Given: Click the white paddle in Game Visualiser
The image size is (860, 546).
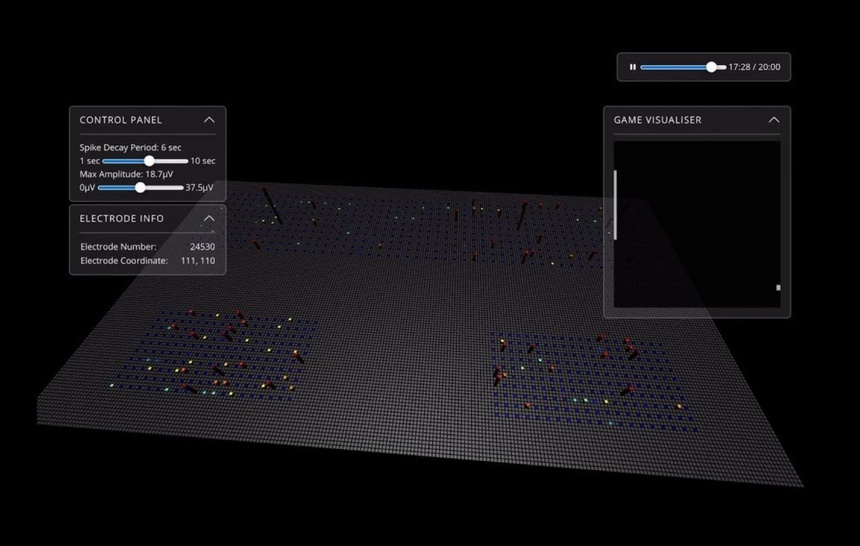Looking at the screenshot, I should 616,204.
